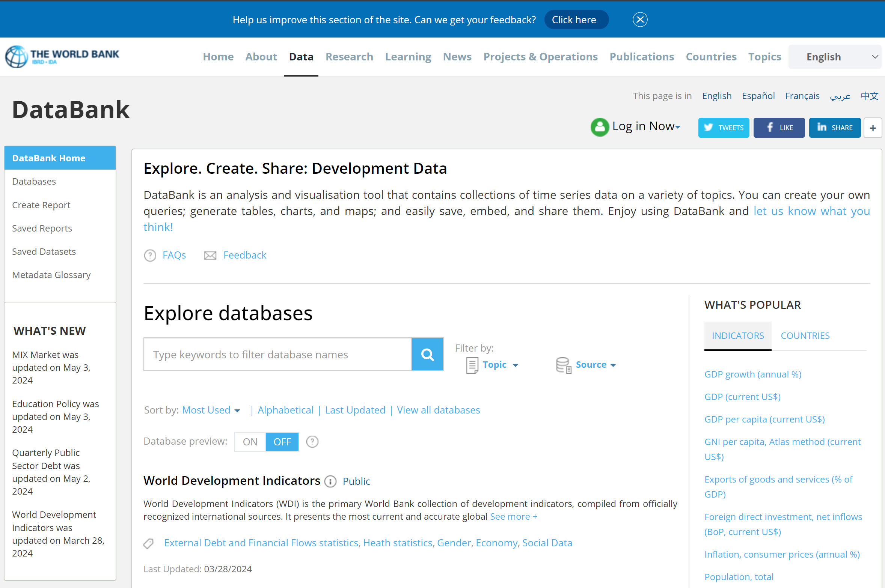Switch page language to Français

pos(802,96)
